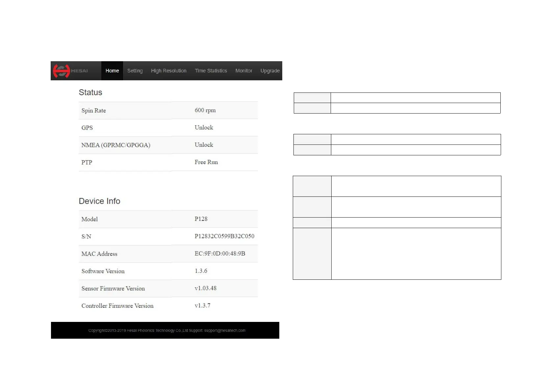Click the v1.3.7 controller value
554x392 pixels.
point(202,305)
